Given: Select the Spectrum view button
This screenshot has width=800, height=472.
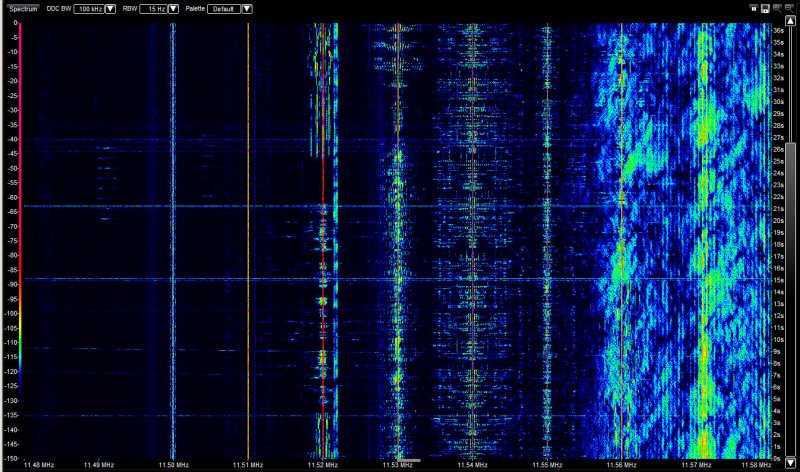Looking at the screenshot, I should pos(23,9).
